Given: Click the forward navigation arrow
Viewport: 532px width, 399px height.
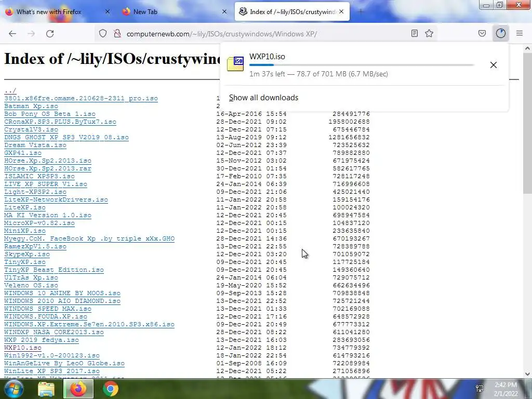Looking at the screenshot, I should coord(31,34).
